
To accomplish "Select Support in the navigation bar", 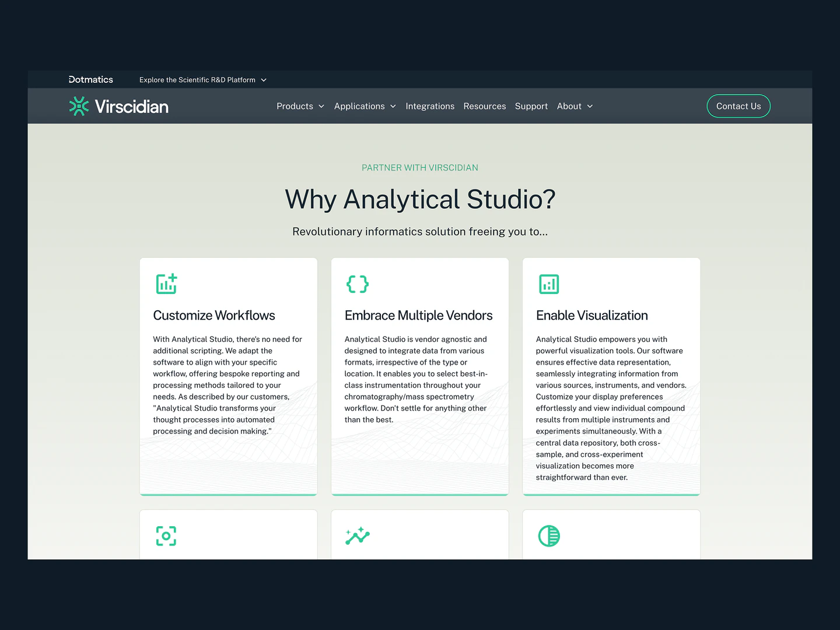I will (x=531, y=106).
